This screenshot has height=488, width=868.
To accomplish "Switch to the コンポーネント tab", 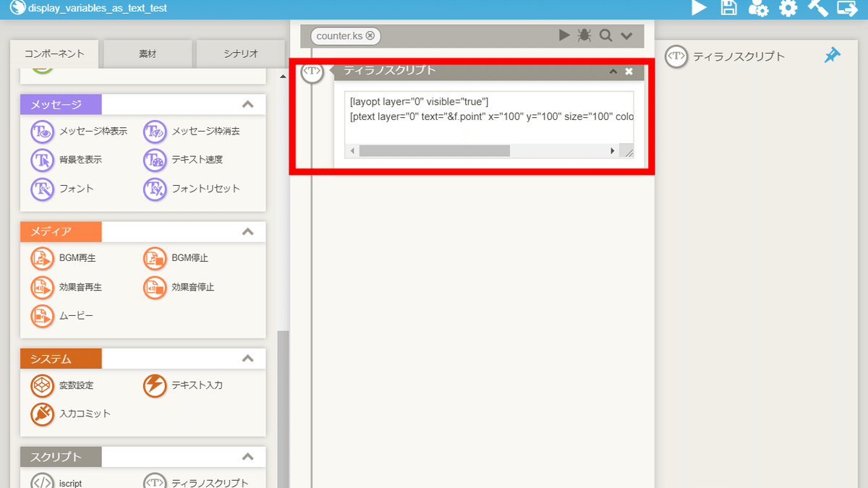I will point(54,53).
